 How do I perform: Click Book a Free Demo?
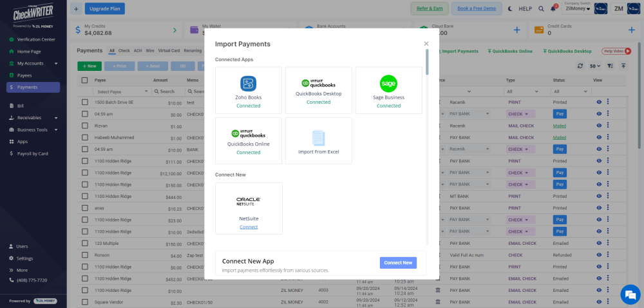(477, 8)
